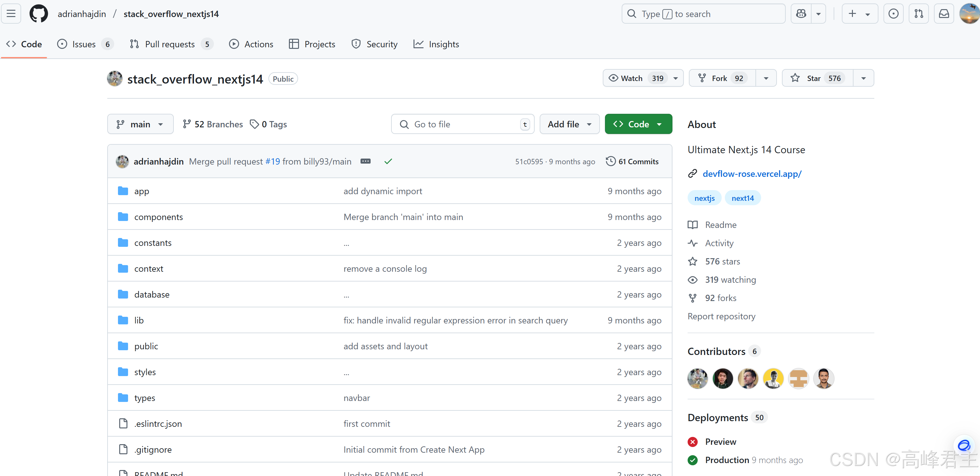Open the GitHub homepage logo
Image resolution: width=980 pixels, height=476 pixels.
[38, 14]
